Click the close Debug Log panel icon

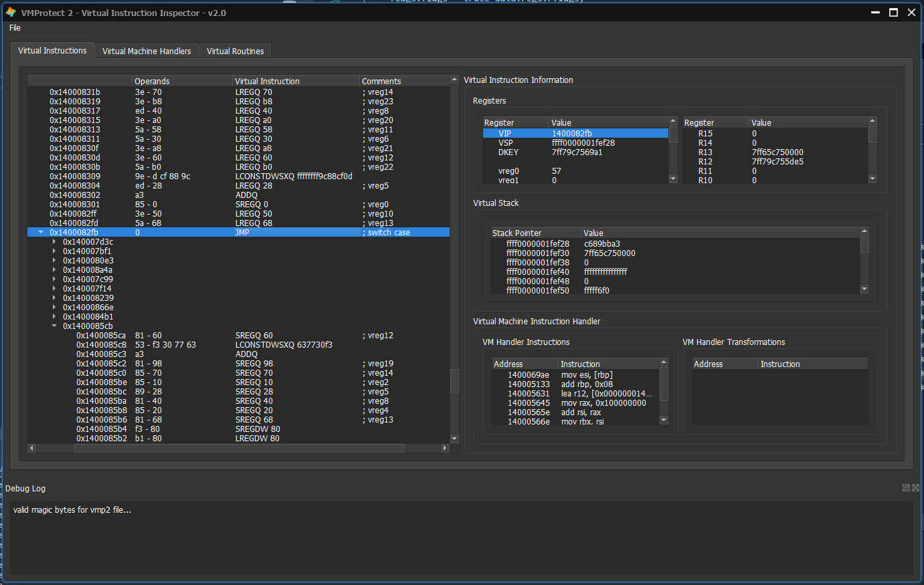click(x=916, y=488)
